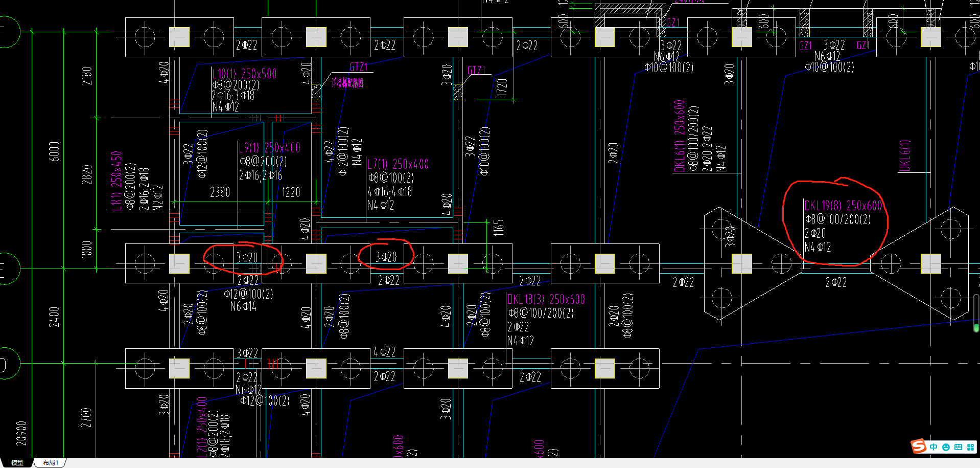Image resolution: width=980 pixels, height=468 pixels.
Task: Pick the dimension text 1720
Action: [502, 87]
